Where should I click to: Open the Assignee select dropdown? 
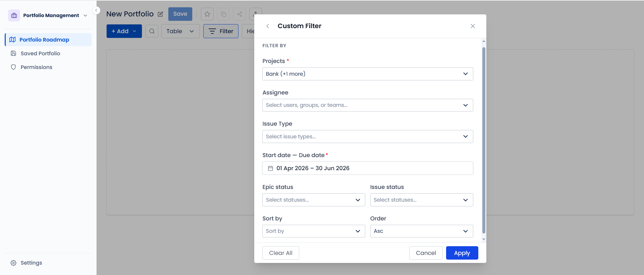point(368,105)
